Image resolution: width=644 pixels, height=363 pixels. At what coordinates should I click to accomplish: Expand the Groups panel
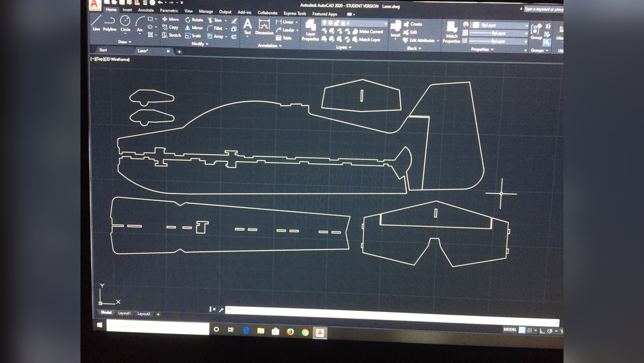(540, 50)
